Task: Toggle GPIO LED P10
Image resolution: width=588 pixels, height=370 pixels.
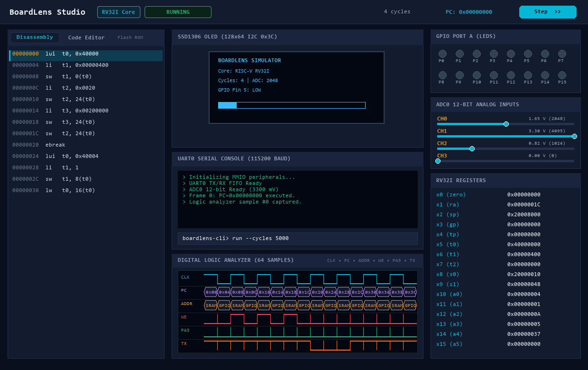Action: click(x=477, y=75)
